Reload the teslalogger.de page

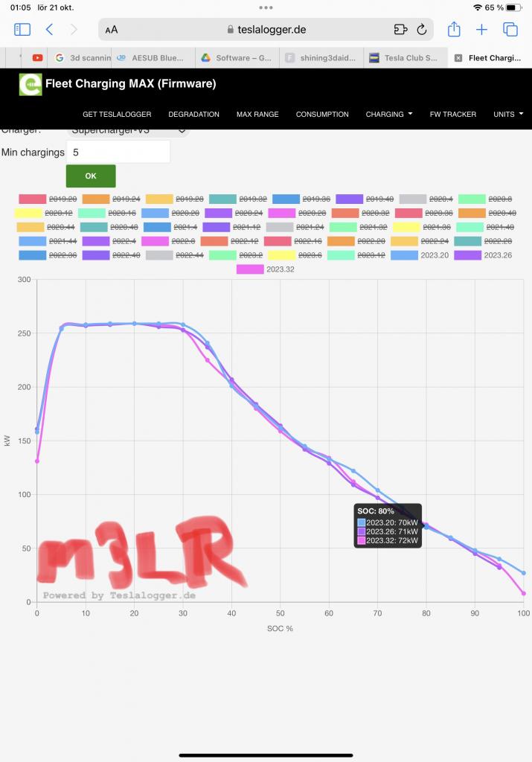[x=422, y=30]
